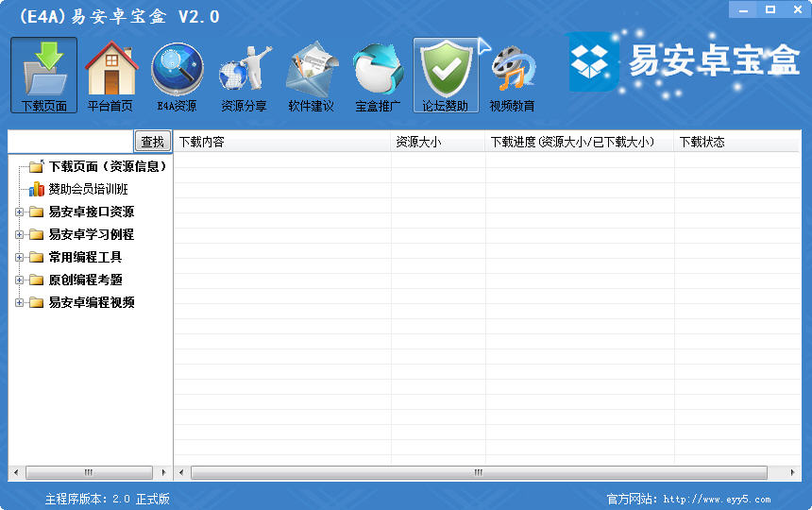
Task: Click folder icon beside 常用编程工具
Action: pos(36,257)
